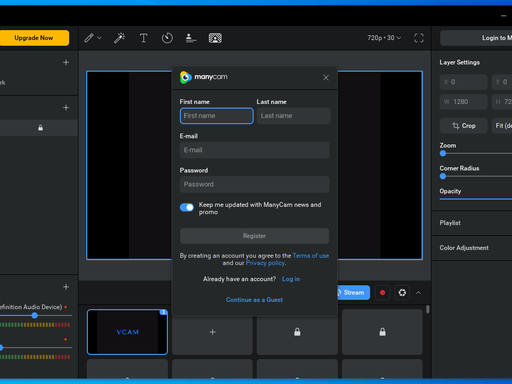Viewport: 512px width, 384px height.
Task: Click the Login button at top right
Action: pos(477,38)
